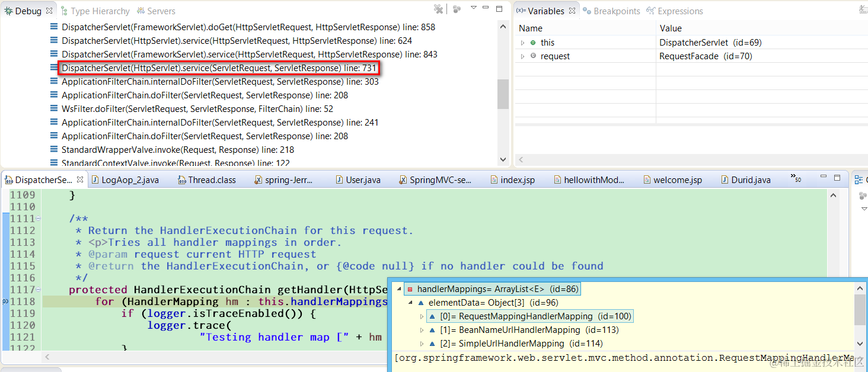Switch to the Type Hierarchy tab

tap(95, 11)
